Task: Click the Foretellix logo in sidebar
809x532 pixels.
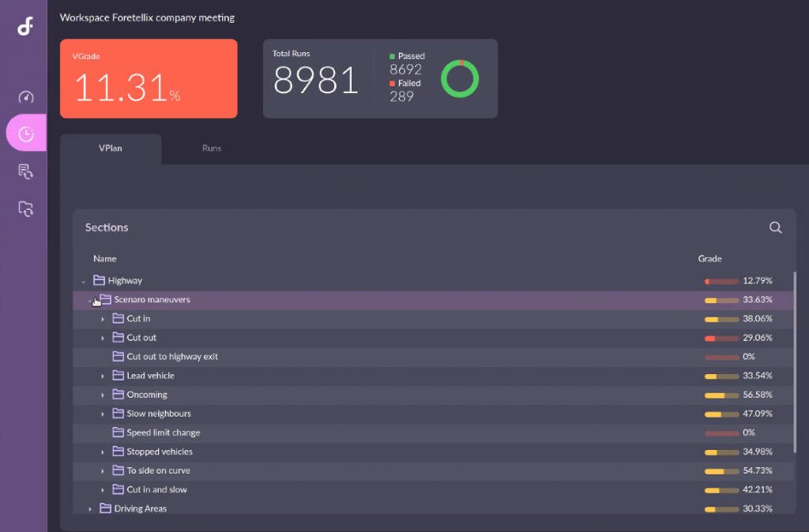Action: click(x=25, y=26)
